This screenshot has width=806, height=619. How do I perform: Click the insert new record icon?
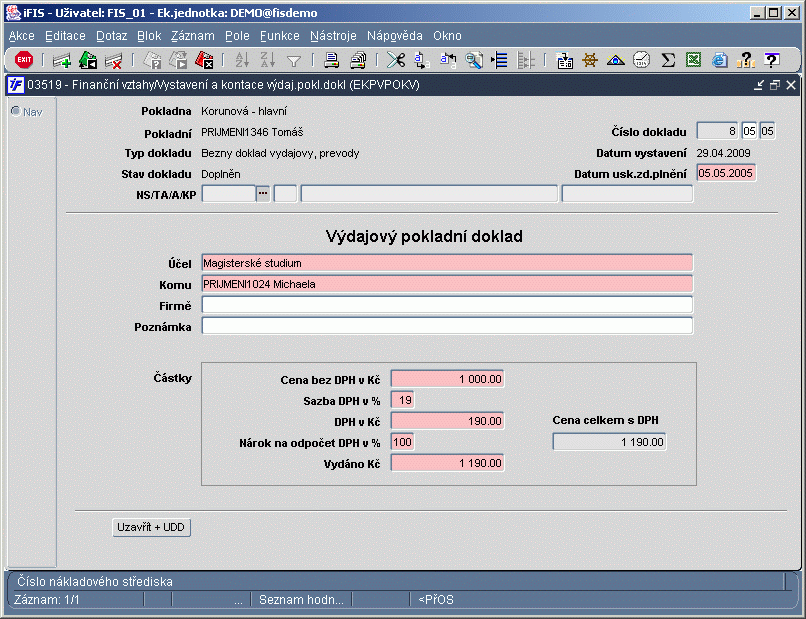point(62,60)
